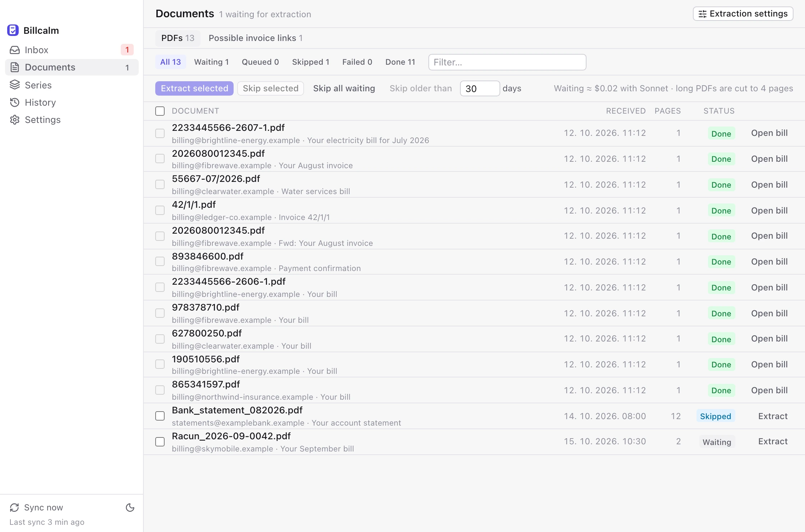Click the Series layers icon
805x532 pixels.
coord(15,85)
